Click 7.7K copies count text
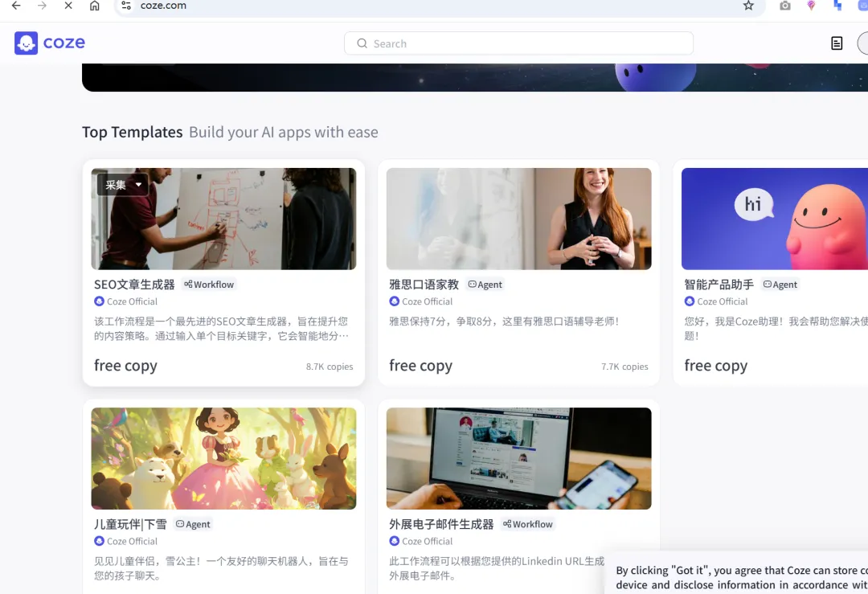Image resolution: width=868 pixels, height=594 pixels. (x=624, y=367)
